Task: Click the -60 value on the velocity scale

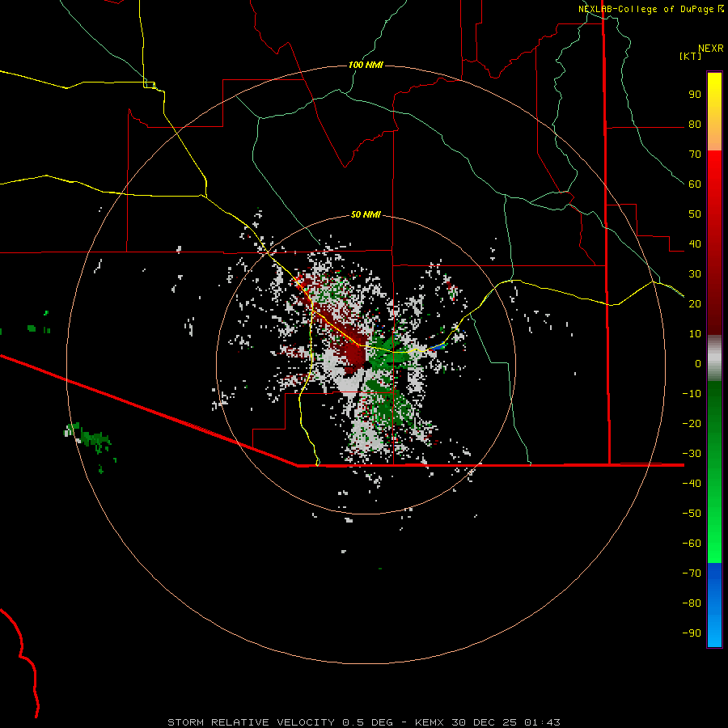Action: coord(692,544)
